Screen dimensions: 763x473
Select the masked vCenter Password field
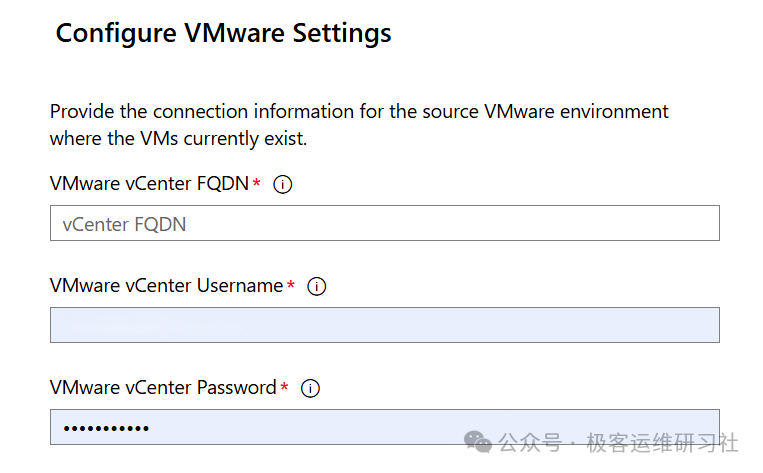tap(384, 427)
